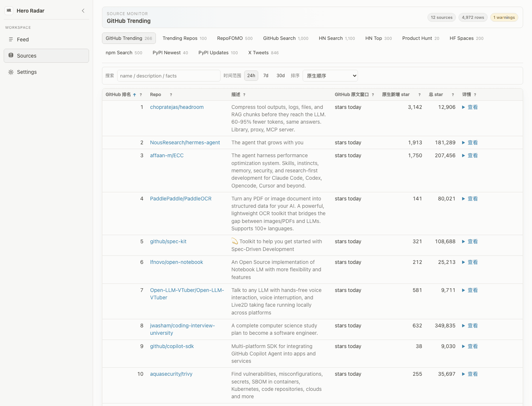Image resolution: width=532 pixels, height=406 pixels.
Task: Switch to the X Tweets tab
Action: pos(263,53)
